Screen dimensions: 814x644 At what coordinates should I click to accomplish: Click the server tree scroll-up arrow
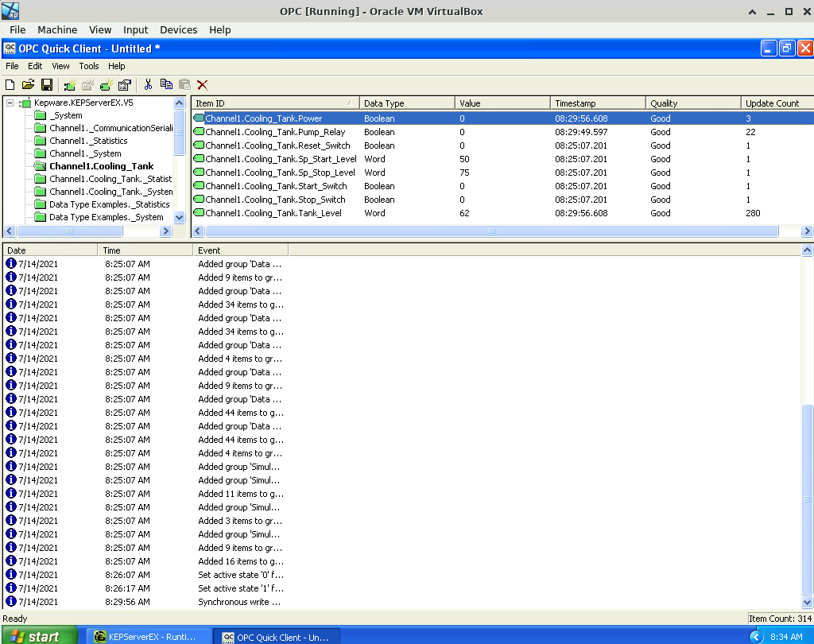[x=180, y=103]
